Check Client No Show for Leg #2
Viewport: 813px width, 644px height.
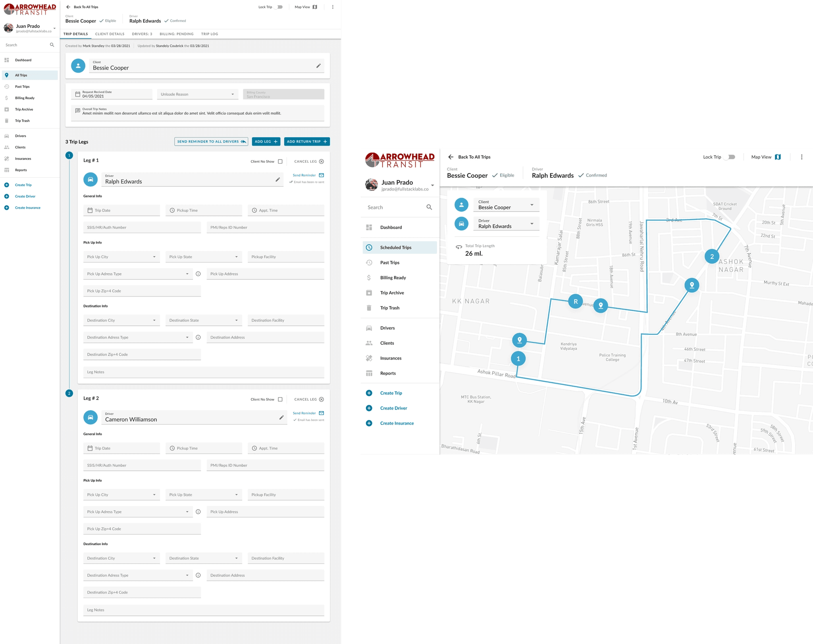tap(280, 399)
